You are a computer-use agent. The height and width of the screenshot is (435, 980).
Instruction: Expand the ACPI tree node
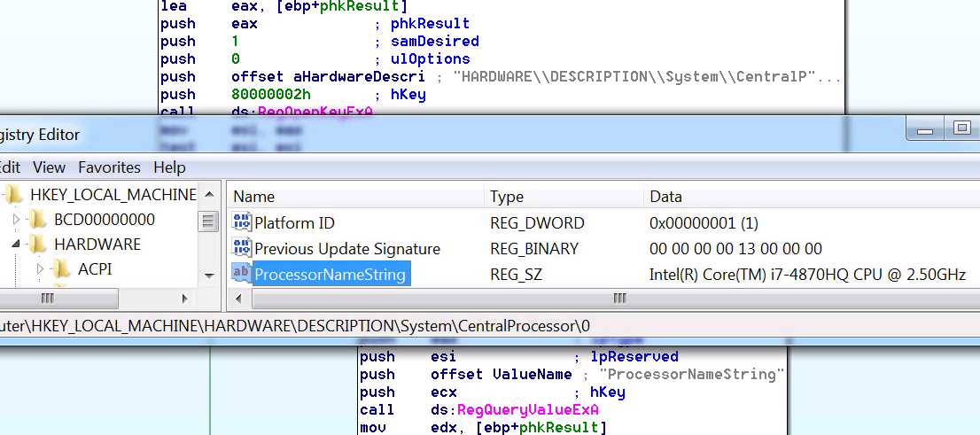pyautogui.click(x=41, y=269)
